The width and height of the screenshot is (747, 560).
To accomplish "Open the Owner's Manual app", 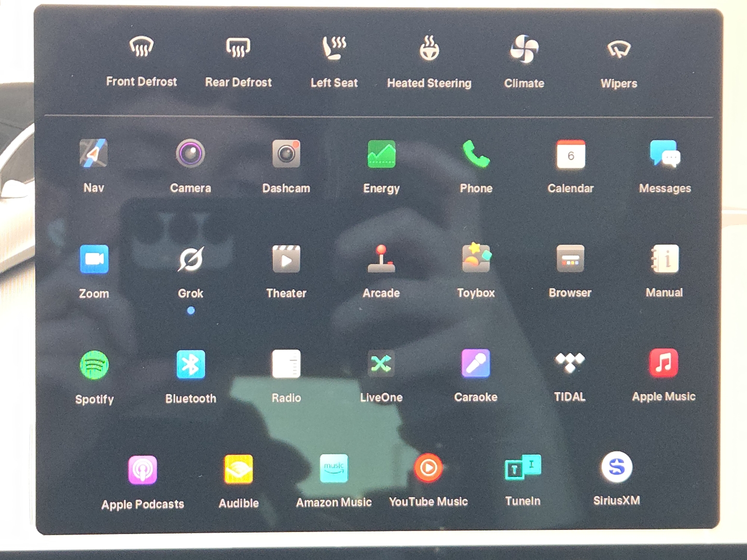I will click(665, 259).
